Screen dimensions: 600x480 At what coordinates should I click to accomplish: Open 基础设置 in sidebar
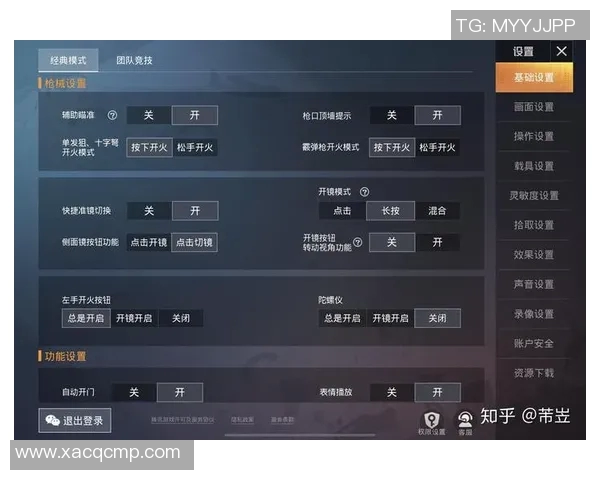coord(534,78)
